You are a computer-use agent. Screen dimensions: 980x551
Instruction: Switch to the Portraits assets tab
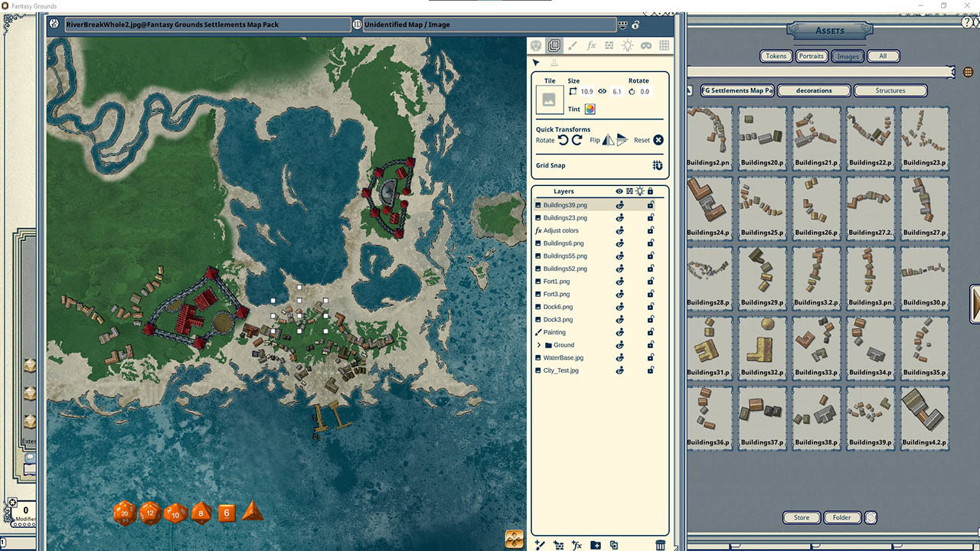pyautogui.click(x=811, y=56)
